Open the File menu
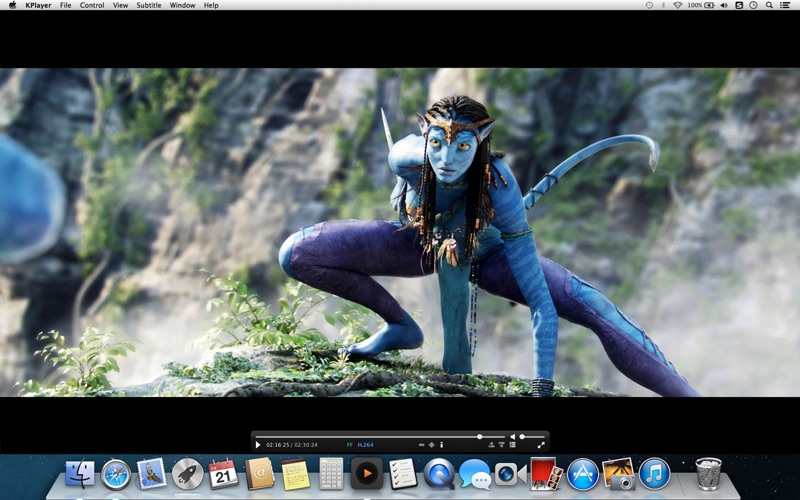Image resolution: width=800 pixels, height=500 pixels. pyautogui.click(x=65, y=5)
